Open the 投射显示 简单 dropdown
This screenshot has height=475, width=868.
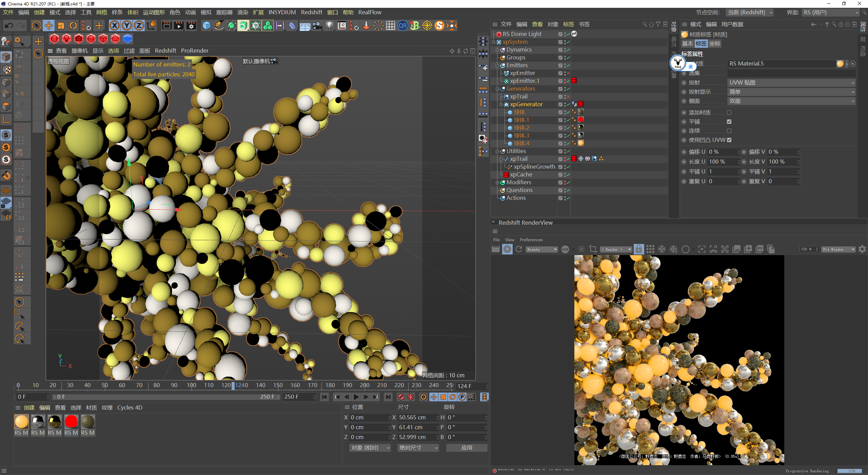pos(791,92)
